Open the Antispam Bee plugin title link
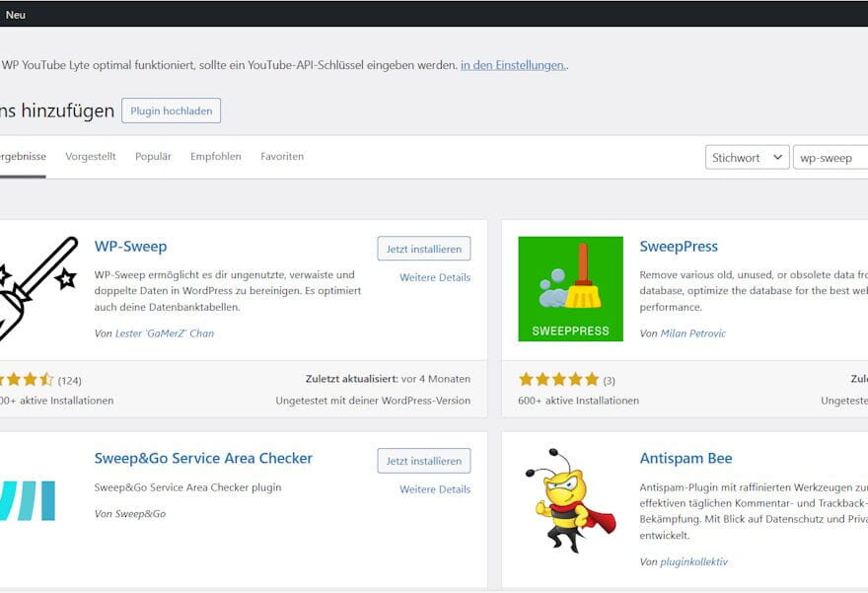 [686, 458]
